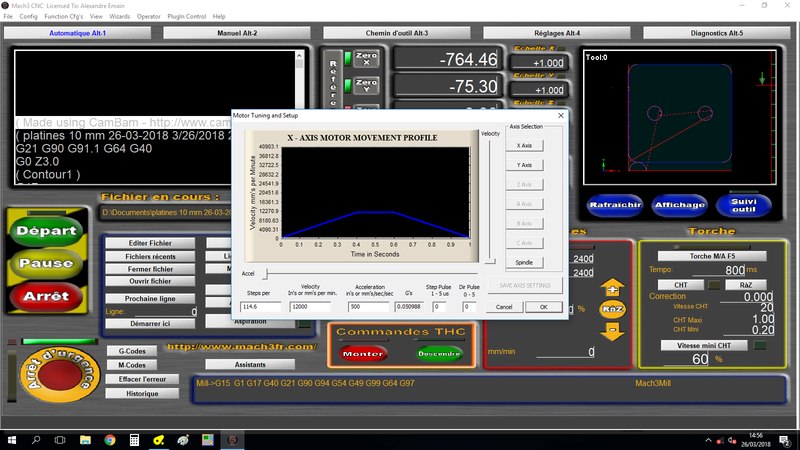The width and height of the screenshot is (800, 450).
Task: Open the File menu
Action: 8,16
